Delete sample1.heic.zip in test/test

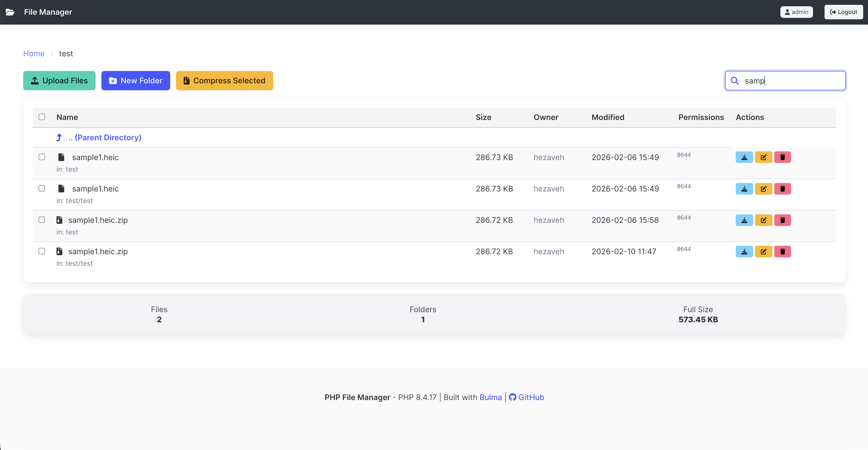coord(782,252)
